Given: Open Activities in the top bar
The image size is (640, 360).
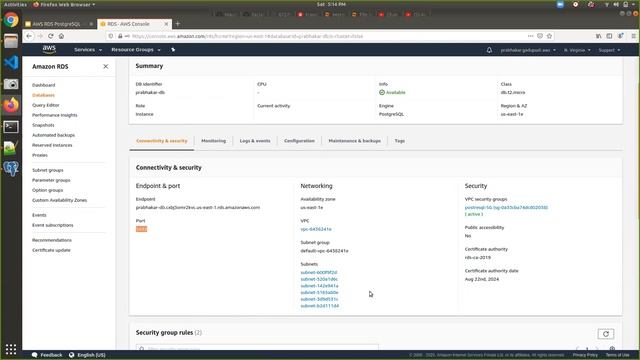Looking at the screenshot, I should [15, 4].
